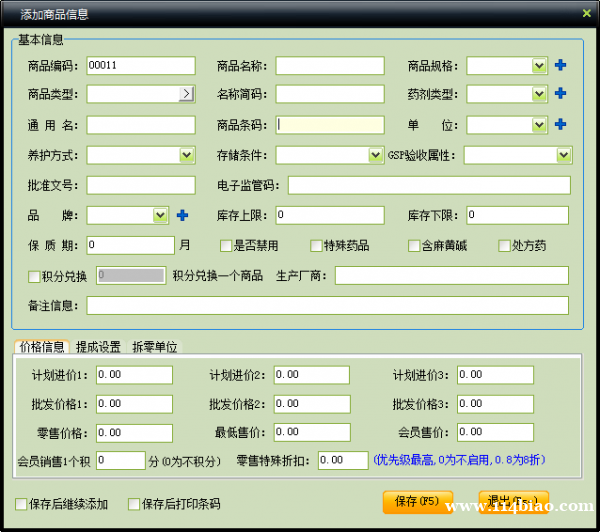Click the 库存下限 field
This screenshot has height=532, width=600.
point(517,215)
